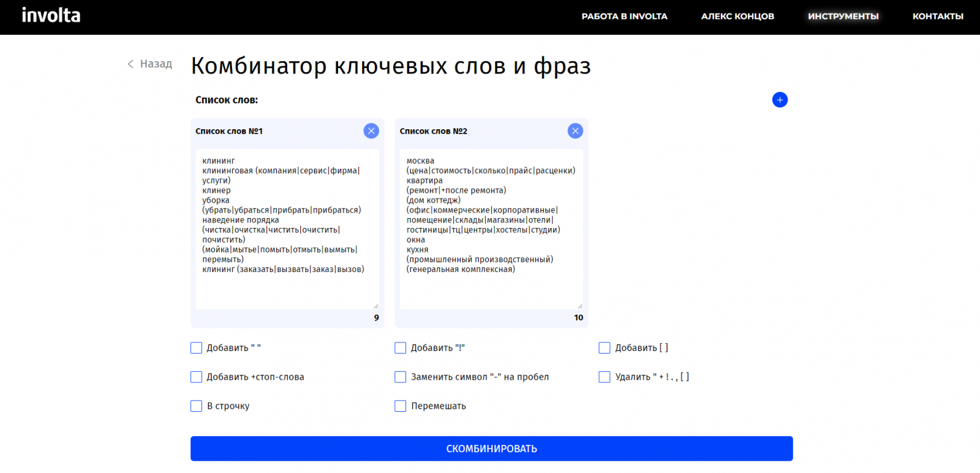The height and width of the screenshot is (473, 980).
Task: Click the line (генеральная комплексная) in list №2
Action: pyautogui.click(x=461, y=269)
